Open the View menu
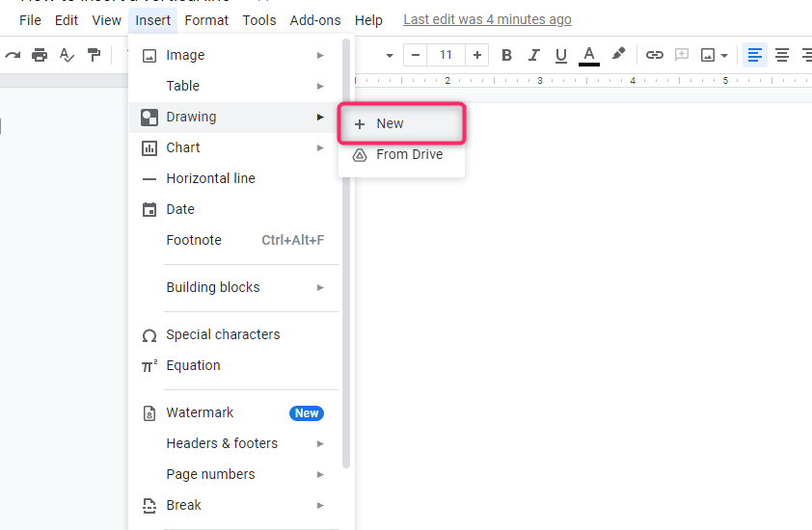812x530 pixels. click(107, 20)
